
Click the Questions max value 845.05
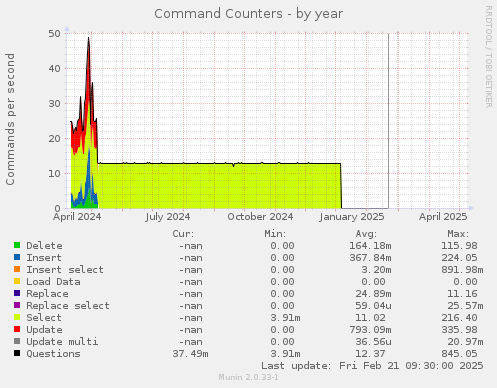tap(459, 354)
